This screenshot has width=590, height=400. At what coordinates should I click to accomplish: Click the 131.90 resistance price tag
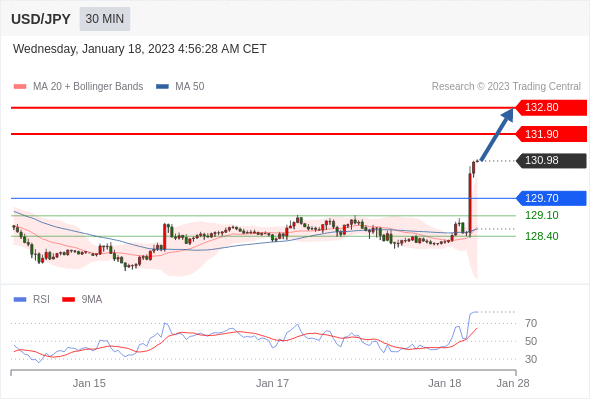point(551,134)
